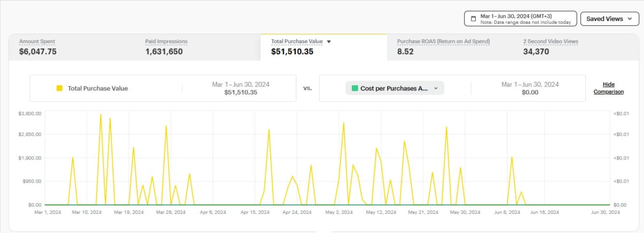Click the chevron inside Saved Views button
Image resolution: width=644 pixels, height=233 pixels.
(x=630, y=19)
